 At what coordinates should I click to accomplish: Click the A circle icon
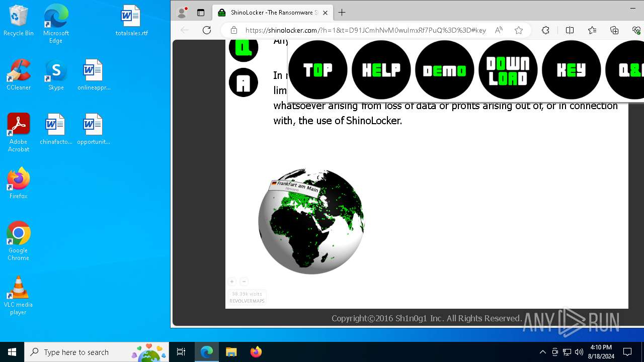tap(244, 82)
